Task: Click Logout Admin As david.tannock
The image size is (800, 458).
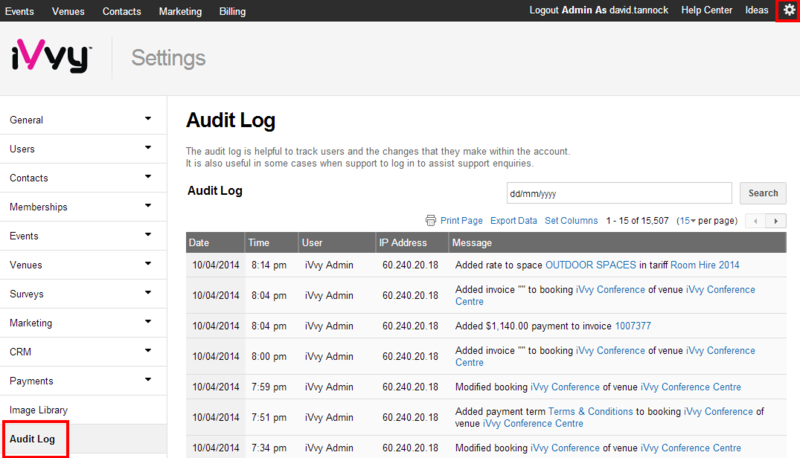Action: [x=598, y=10]
